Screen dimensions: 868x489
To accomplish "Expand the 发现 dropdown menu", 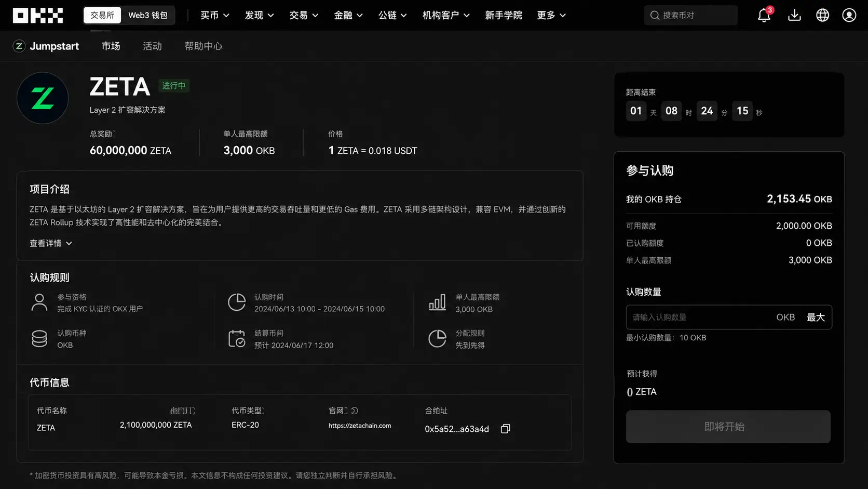I will point(260,15).
